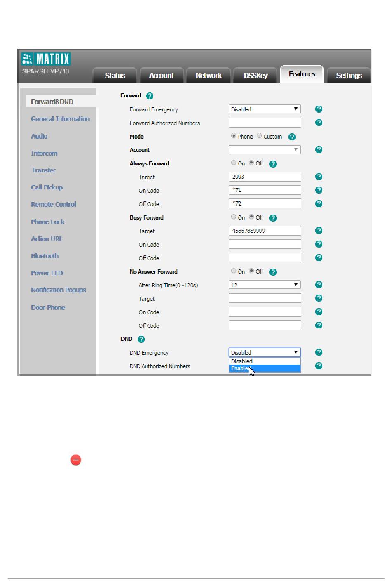This screenshot has width=392, height=586.
Task: Open help icon for No Answer Forward Target
Action: pyautogui.click(x=319, y=298)
